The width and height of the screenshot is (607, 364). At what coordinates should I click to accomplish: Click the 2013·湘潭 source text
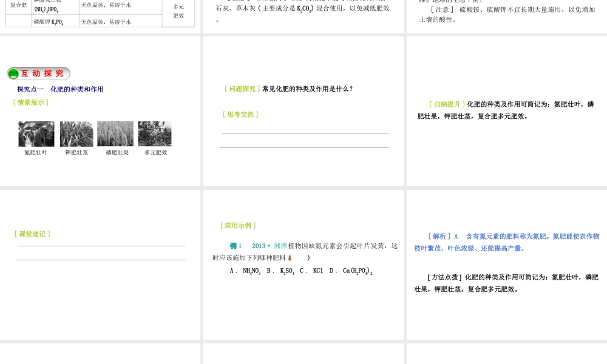270,246
